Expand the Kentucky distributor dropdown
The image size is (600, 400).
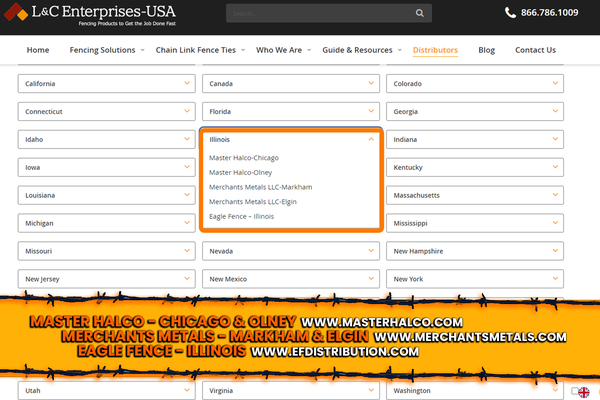click(475, 167)
